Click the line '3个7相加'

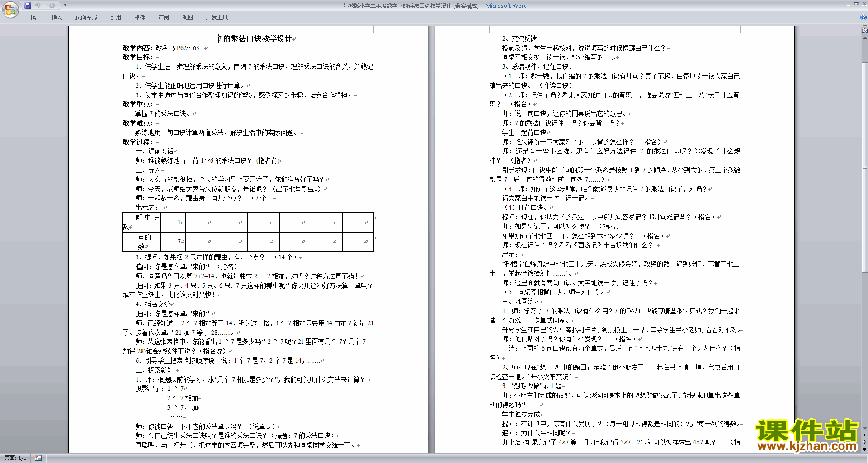[x=183, y=408]
